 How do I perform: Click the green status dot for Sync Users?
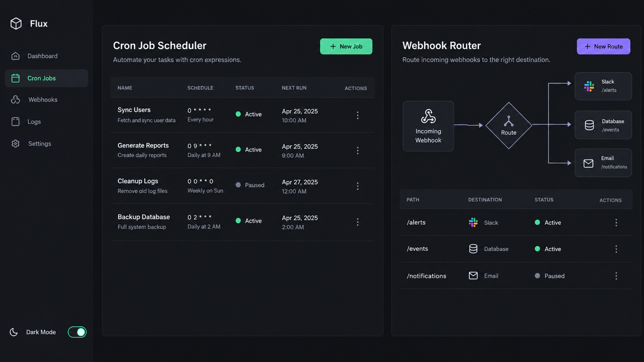(238, 114)
